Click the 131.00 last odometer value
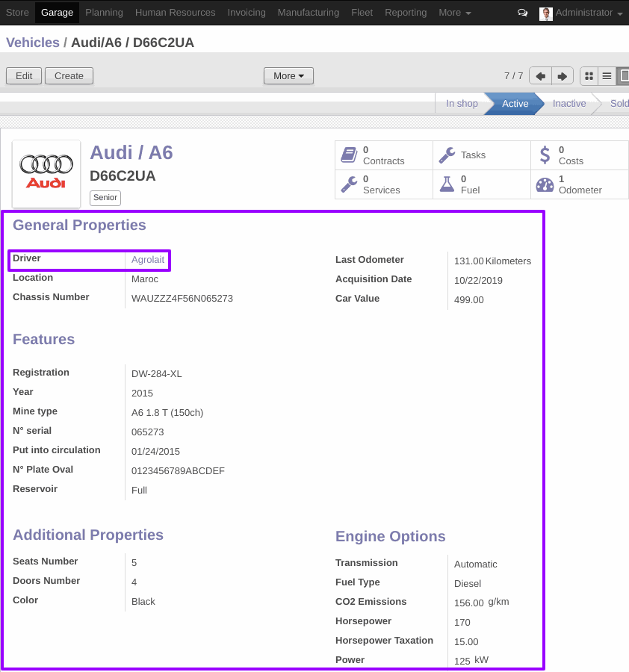 pos(469,261)
